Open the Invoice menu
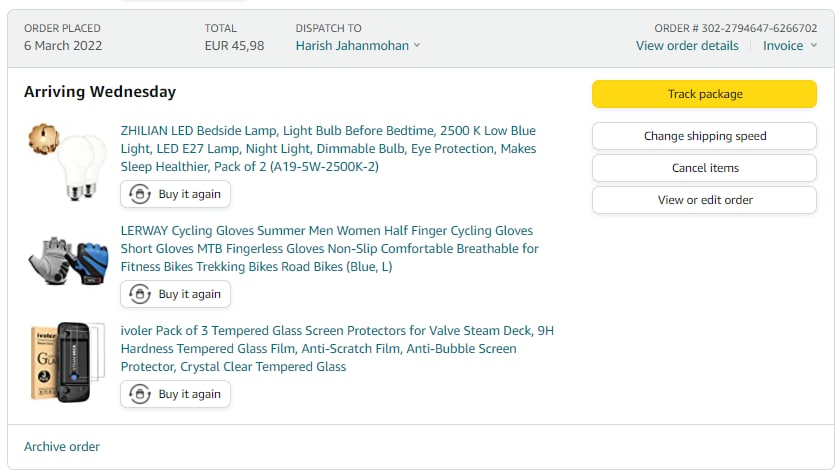Screen dimensions: 840x475 783,46
